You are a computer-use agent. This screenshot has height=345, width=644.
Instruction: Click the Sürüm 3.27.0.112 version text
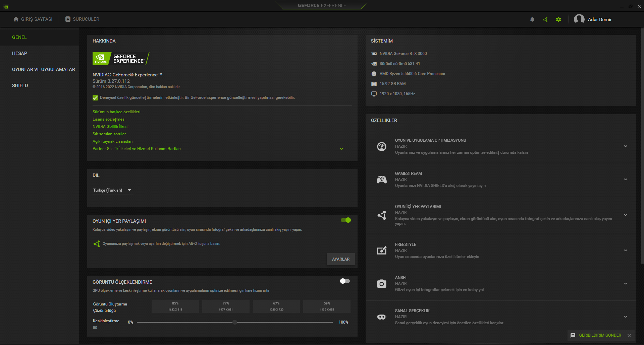(x=111, y=81)
